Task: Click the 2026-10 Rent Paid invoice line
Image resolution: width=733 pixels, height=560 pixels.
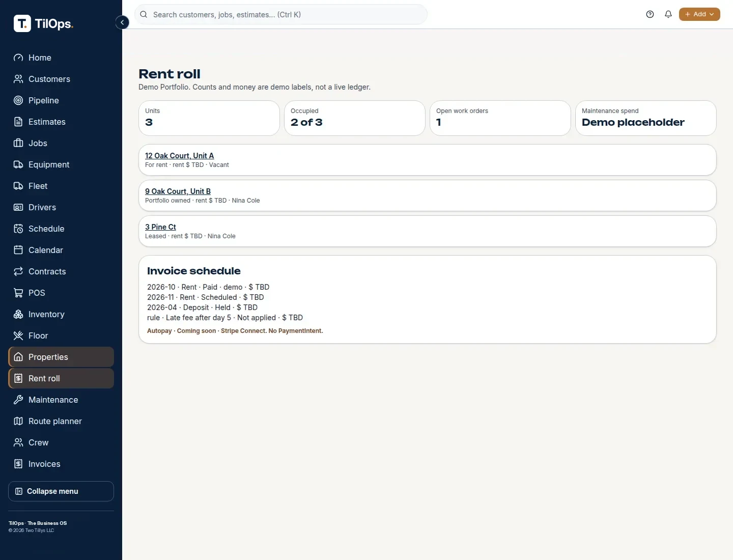Action: (x=208, y=287)
